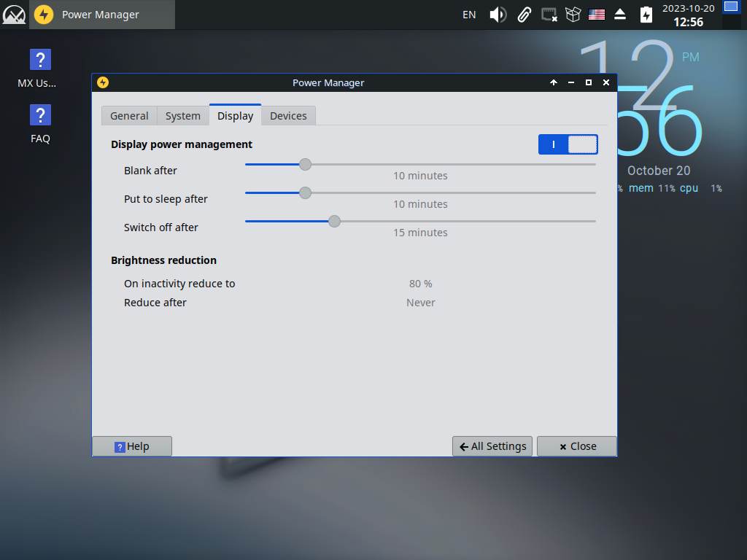This screenshot has width=747, height=560.
Task: Open the FAQ desktop icon
Action: [x=40, y=124]
